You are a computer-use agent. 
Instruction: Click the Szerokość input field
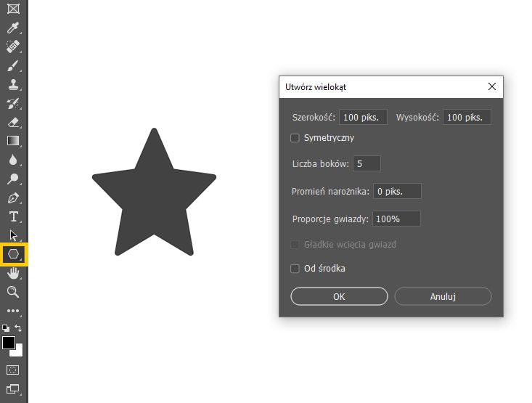(x=363, y=117)
